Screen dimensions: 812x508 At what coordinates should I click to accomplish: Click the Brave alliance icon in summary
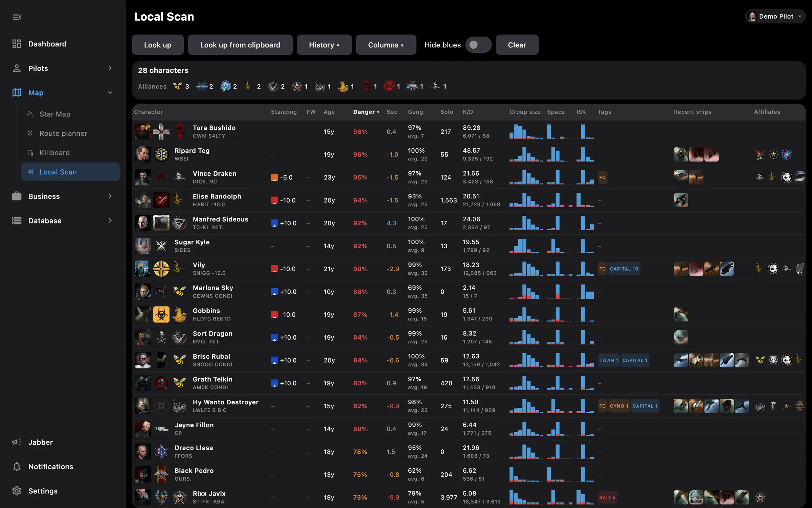[201, 86]
